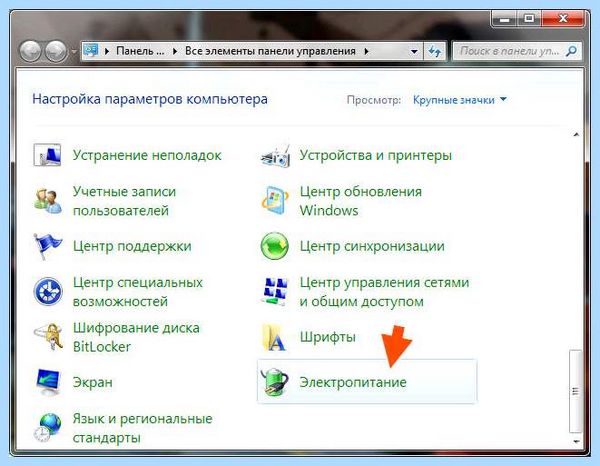Open the Центр синхронизации link

pyautogui.click(x=372, y=246)
